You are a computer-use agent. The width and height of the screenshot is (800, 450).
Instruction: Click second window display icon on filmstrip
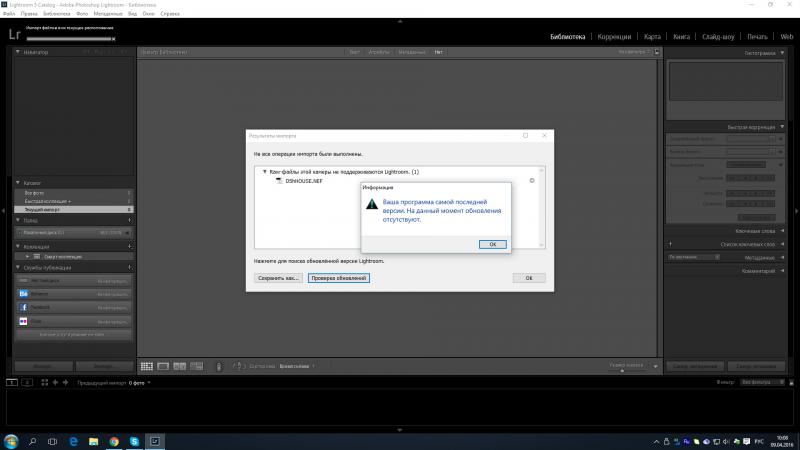click(x=28, y=382)
